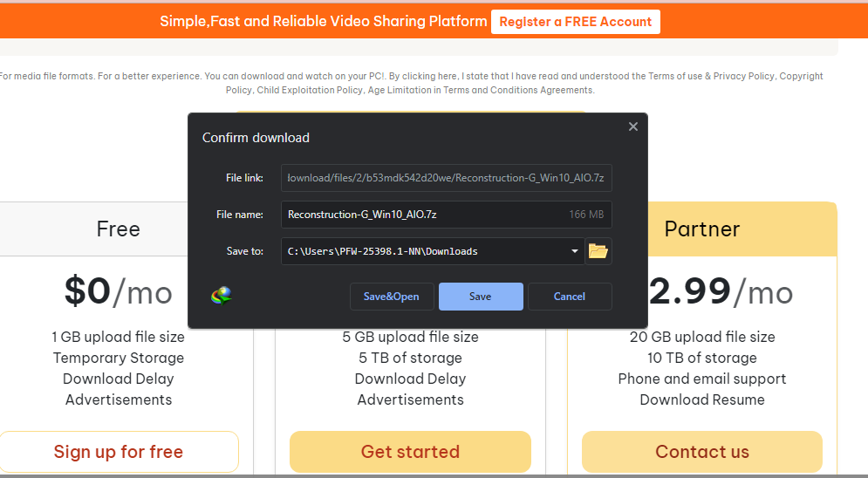Image resolution: width=868 pixels, height=478 pixels.
Task: Expand the Save to path dropdown arrow
Action: (575, 251)
